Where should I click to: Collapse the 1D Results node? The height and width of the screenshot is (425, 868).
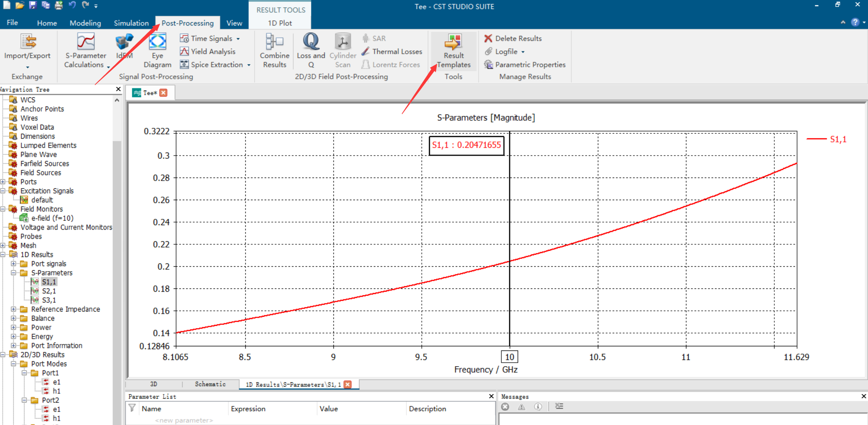pyautogui.click(x=3, y=255)
